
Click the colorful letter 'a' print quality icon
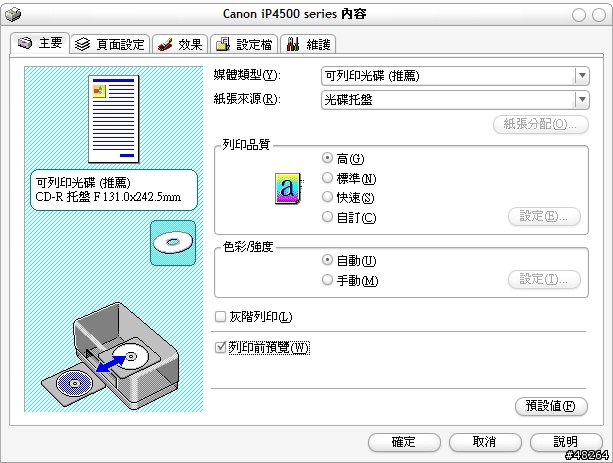(x=289, y=188)
